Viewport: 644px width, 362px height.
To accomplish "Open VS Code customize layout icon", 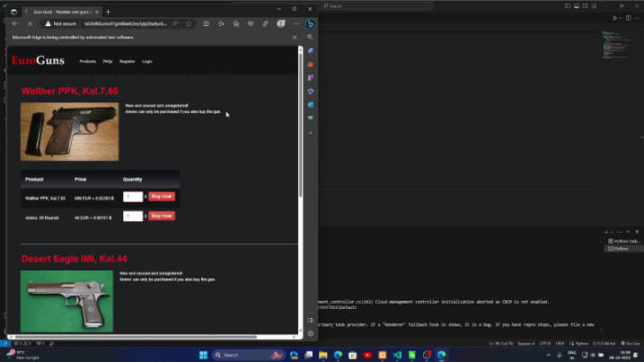I will click(x=594, y=6).
